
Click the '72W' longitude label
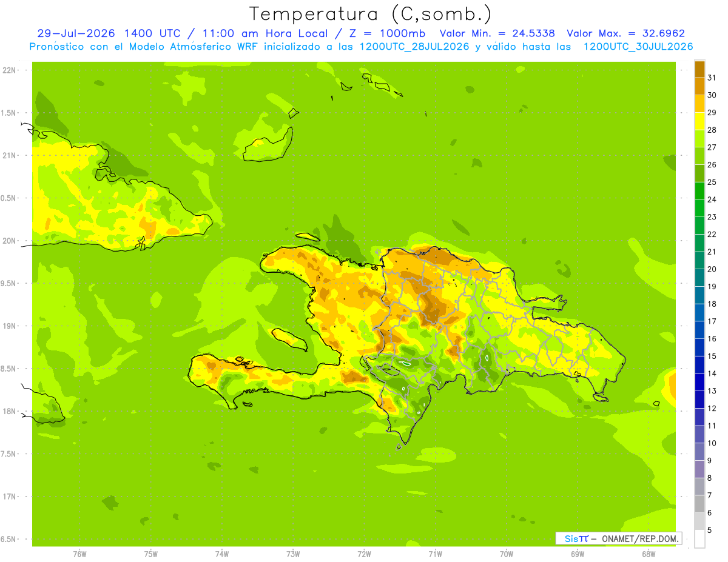click(x=364, y=554)
